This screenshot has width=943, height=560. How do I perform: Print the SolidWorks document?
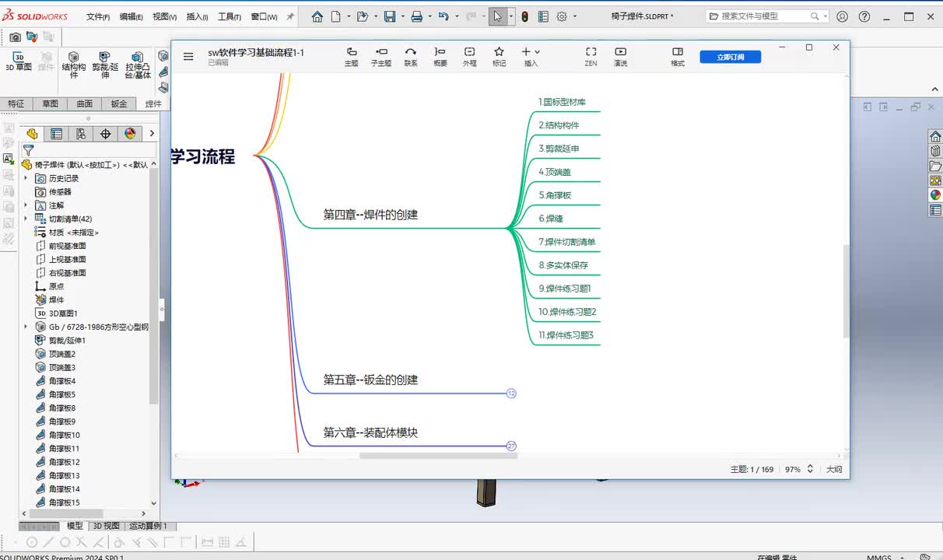click(416, 16)
